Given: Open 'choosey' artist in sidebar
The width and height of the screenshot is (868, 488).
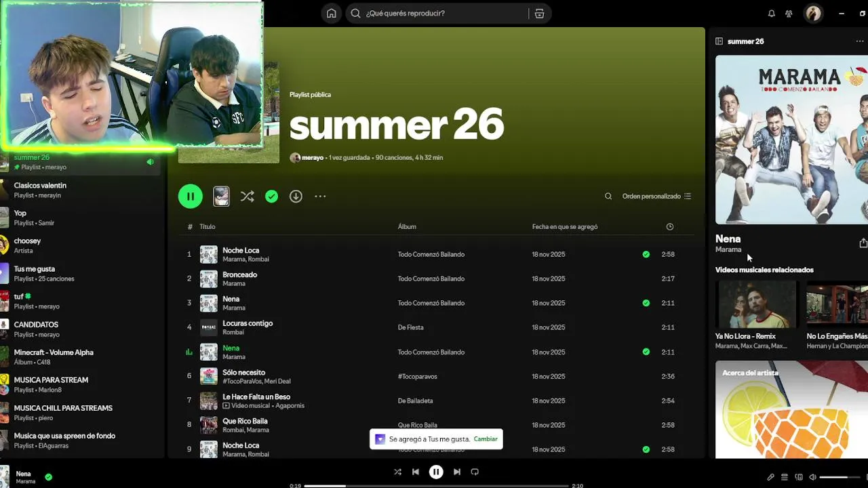Looking at the screenshot, I should (81, 245).
